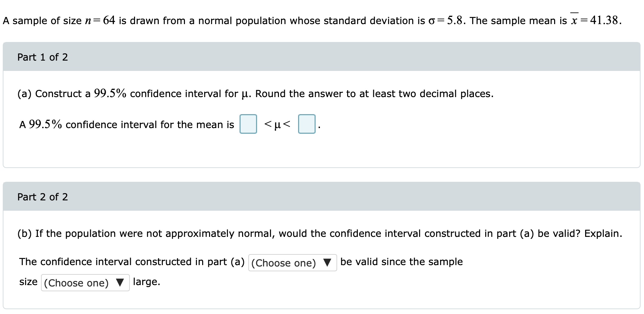Click the lower bound confidence interval input box
644x314 pixels.
[x=248, y=124]
